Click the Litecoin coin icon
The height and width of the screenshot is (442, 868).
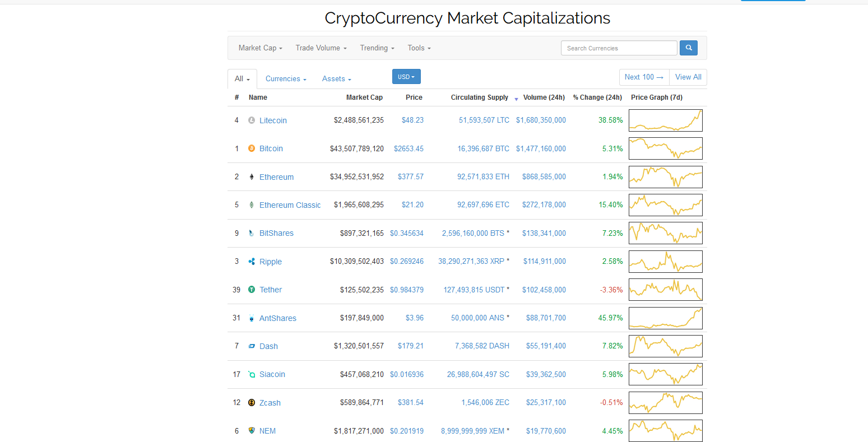coord(252,120)
